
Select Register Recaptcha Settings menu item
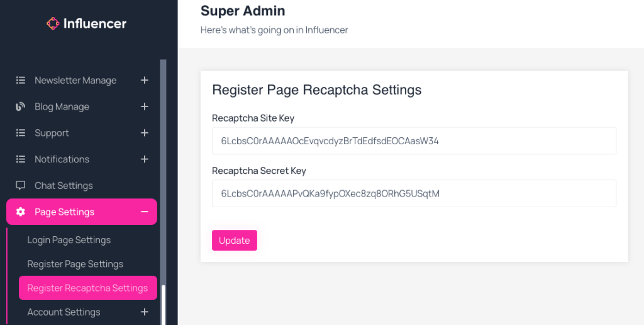[x=87, y=288]
